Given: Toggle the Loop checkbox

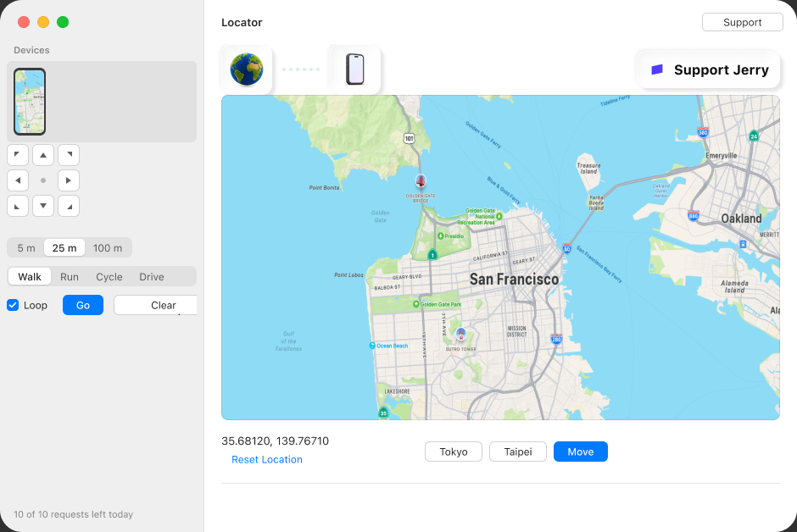Looking at the screenshot, I should click(13, 305).
